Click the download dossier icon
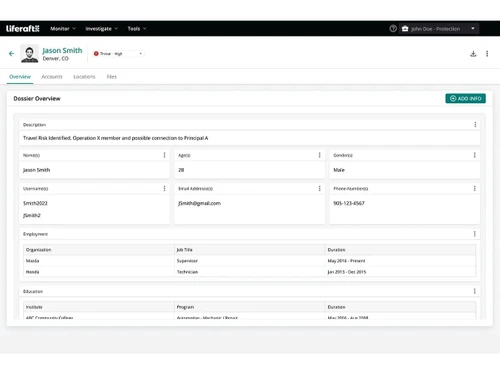 [x=473, y=54]
